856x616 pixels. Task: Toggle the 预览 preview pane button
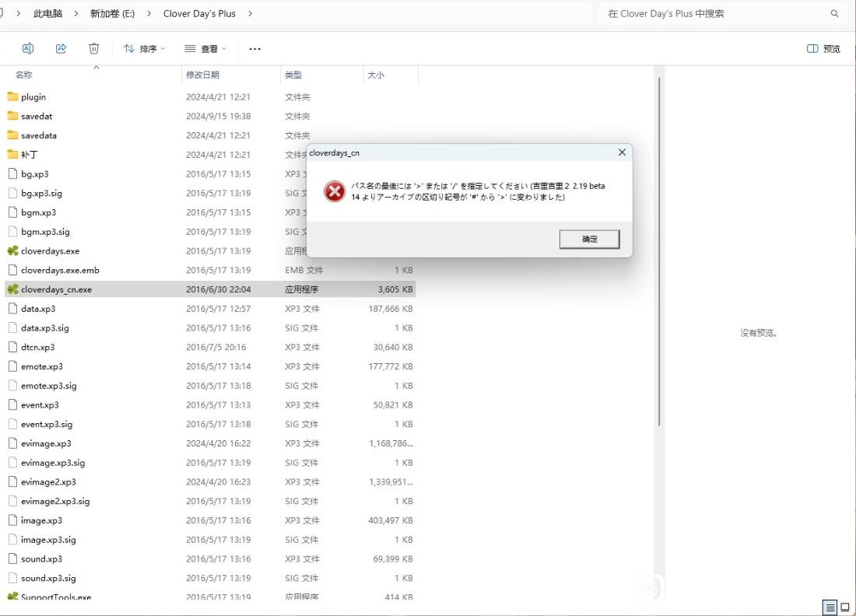[824, 48]
